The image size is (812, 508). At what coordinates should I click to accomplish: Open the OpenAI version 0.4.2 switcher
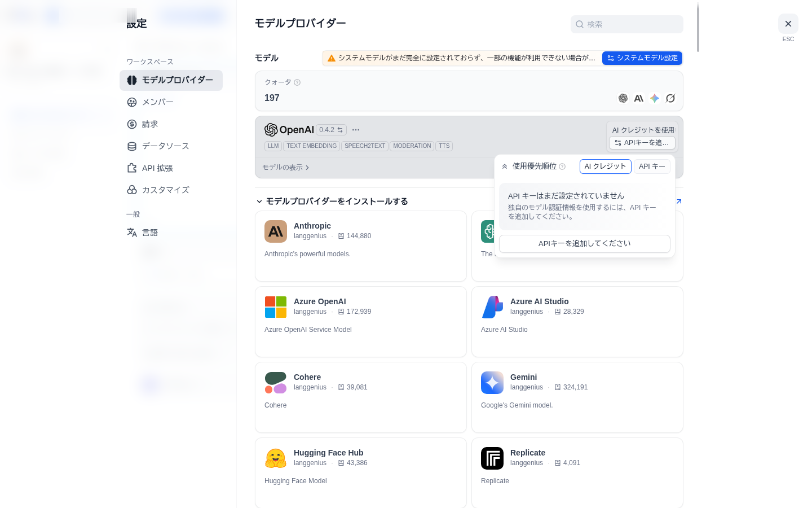click(x=331, y=130)
